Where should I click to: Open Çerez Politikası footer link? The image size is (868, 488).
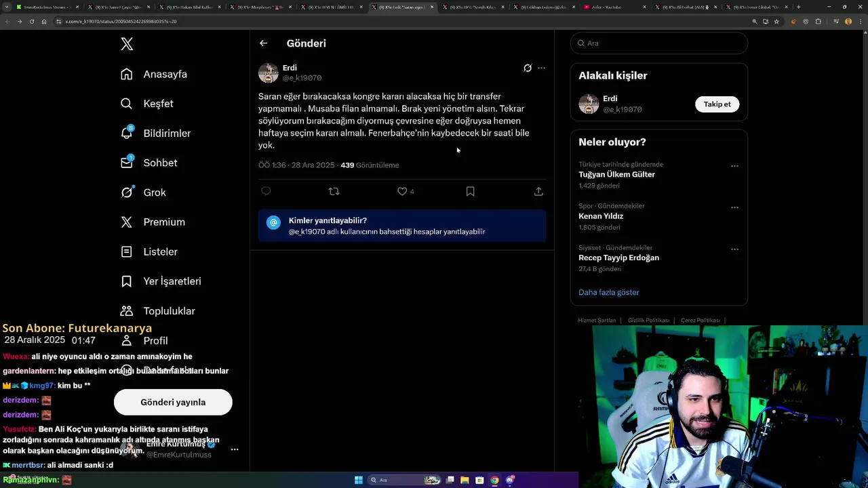click(700, 321)
